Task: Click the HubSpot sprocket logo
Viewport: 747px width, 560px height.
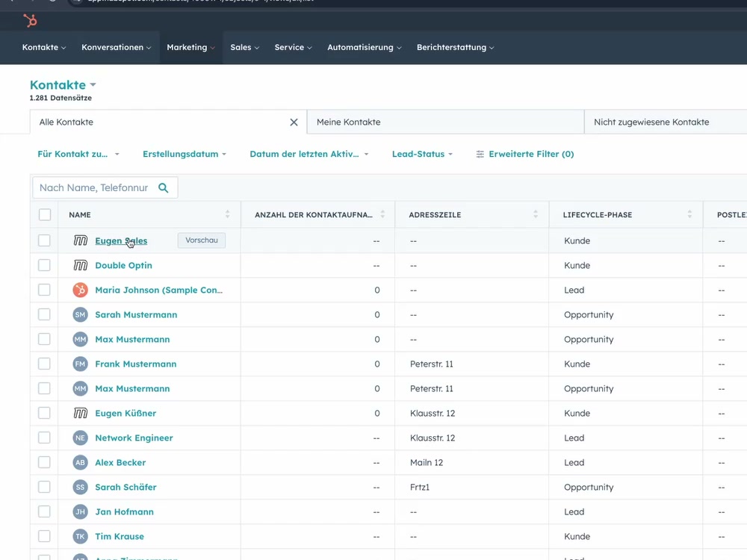Action: click(x=29, y=21)
